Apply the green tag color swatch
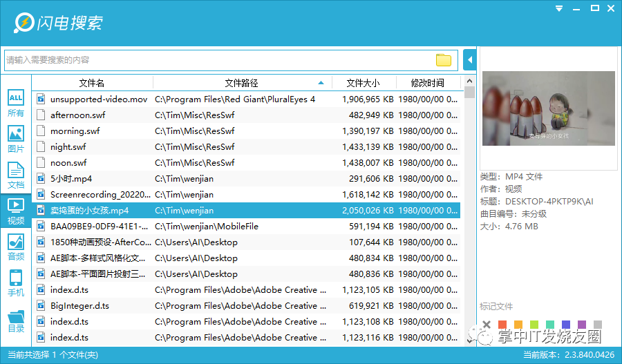 pyautogui.click(x=534, y=325)
